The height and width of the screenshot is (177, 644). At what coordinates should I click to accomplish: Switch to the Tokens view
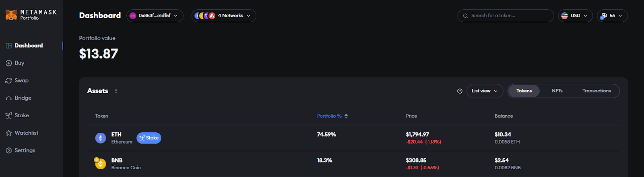click(x=524, y=91)
